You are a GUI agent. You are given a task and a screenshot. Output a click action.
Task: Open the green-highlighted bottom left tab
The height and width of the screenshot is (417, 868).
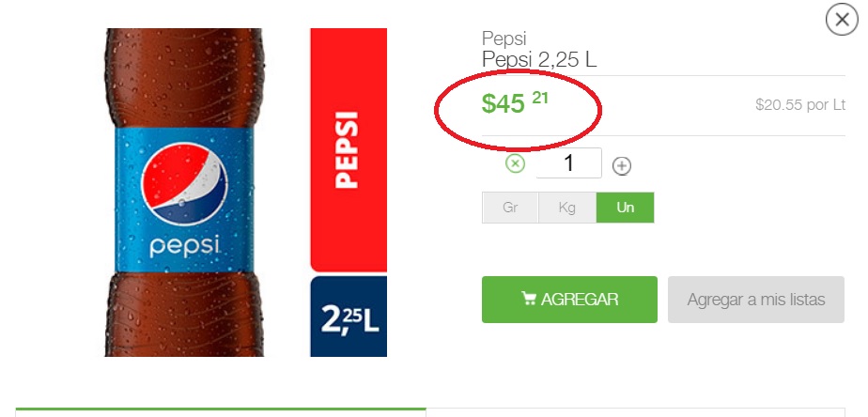[221, 412]
